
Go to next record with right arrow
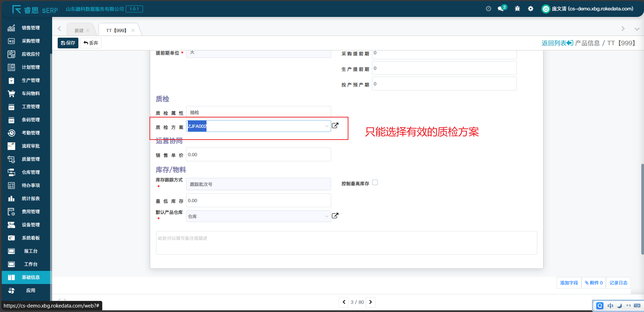[x=371, y=302]
